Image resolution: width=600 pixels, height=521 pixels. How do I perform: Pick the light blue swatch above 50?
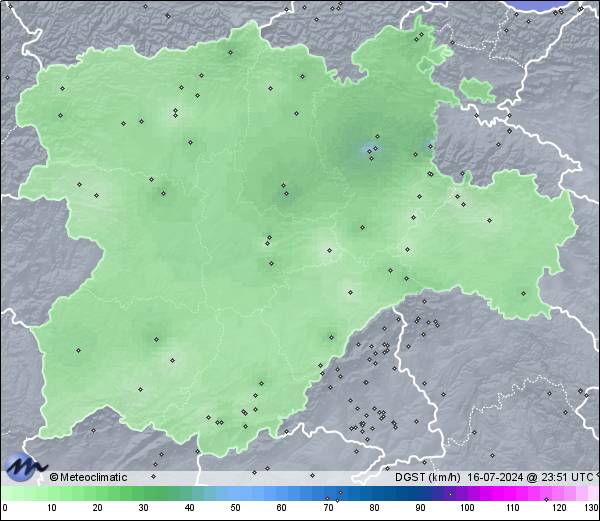(x=236, y=493)
